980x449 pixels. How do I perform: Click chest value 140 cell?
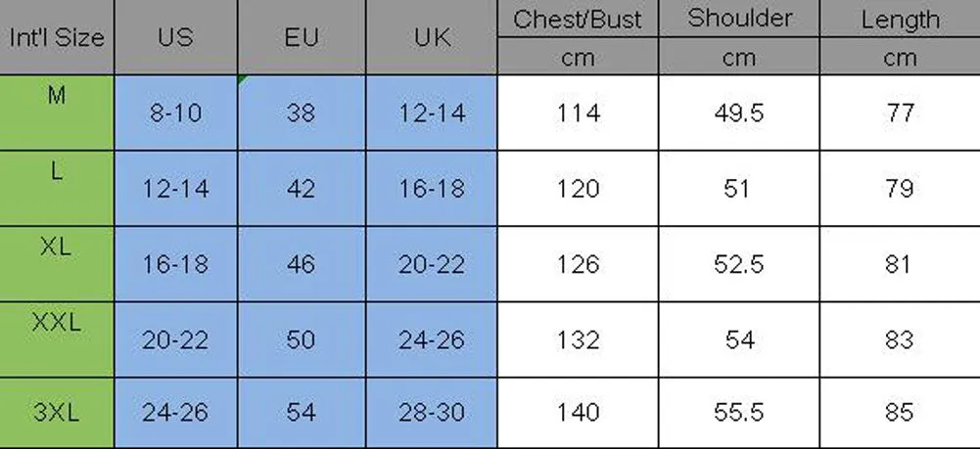pyautogui.click(x=578, y=413)
